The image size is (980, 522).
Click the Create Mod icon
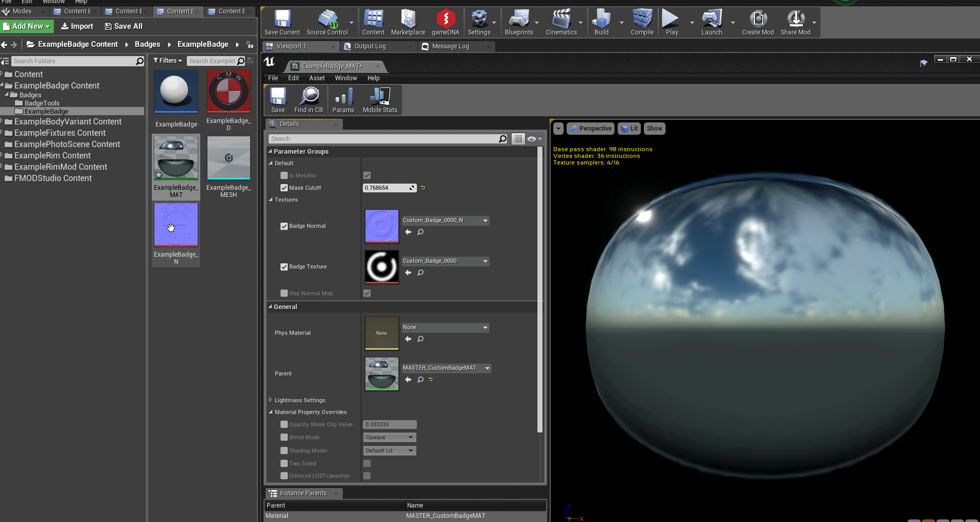coord(757,20)
